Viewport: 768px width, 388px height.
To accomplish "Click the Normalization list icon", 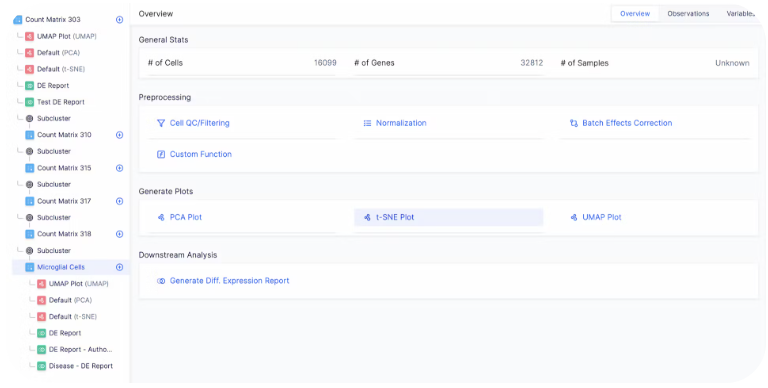I will pyautogui.click(x=367, y=123).
